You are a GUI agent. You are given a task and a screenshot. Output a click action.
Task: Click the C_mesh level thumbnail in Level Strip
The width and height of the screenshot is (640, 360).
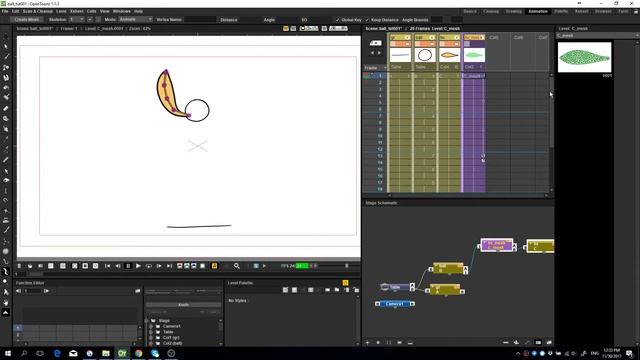pos(584,58)
